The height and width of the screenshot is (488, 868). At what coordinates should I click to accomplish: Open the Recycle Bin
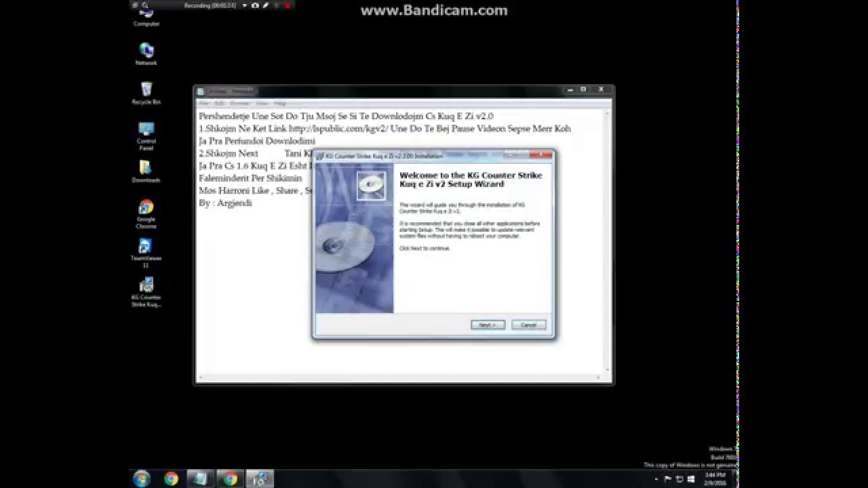point(146,94)
